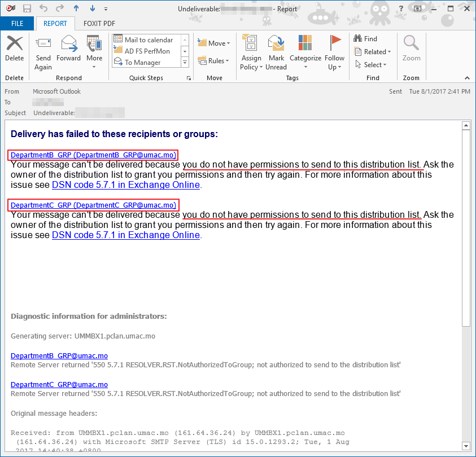This screenshot has width=476, height=457.
Task: Click the message scrollbar up arrow
Action: click(x=466, y=125)
